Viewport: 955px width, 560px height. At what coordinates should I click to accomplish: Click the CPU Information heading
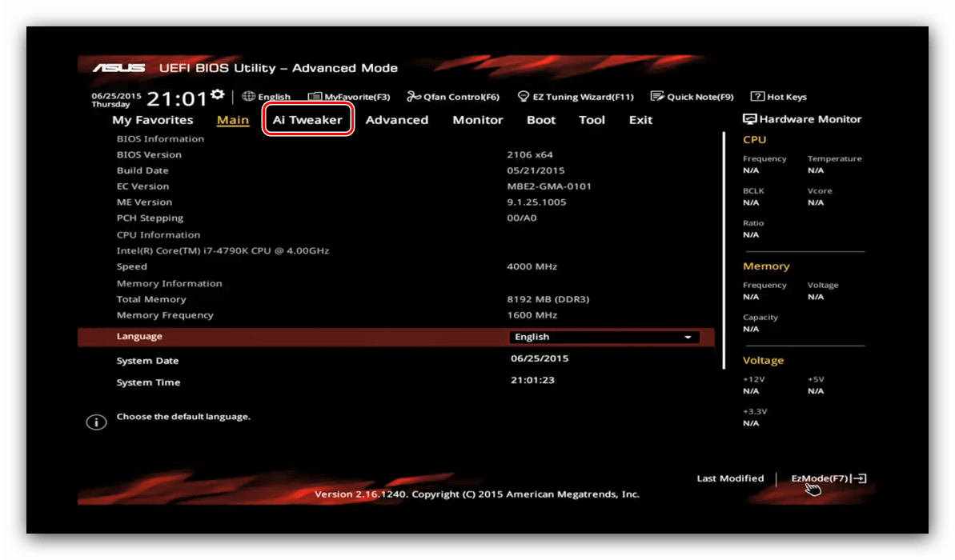click(x=158, y=235)
